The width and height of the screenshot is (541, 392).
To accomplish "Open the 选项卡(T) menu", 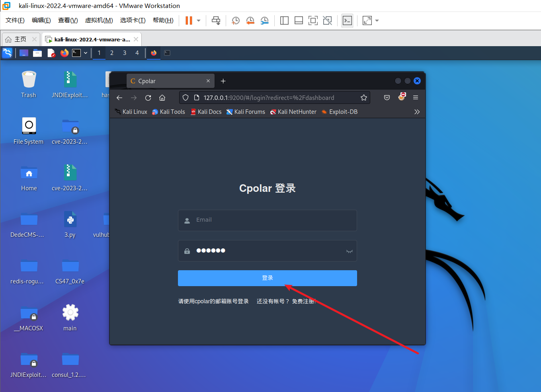I will [133, 20].
